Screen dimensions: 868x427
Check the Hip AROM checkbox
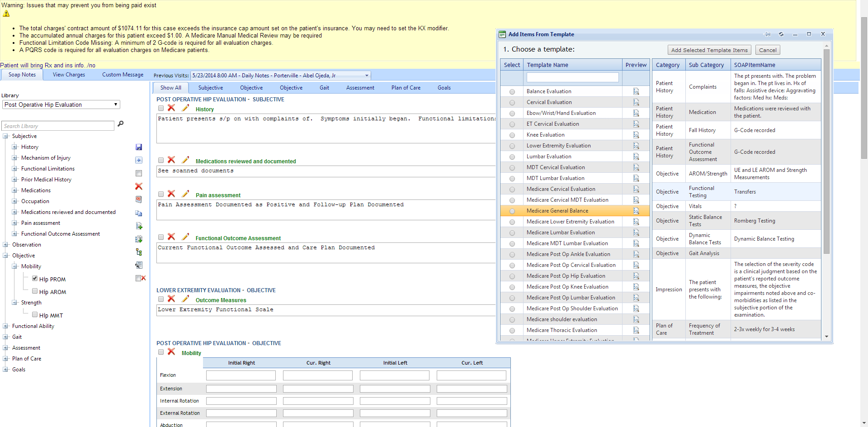tap(35, 291)
